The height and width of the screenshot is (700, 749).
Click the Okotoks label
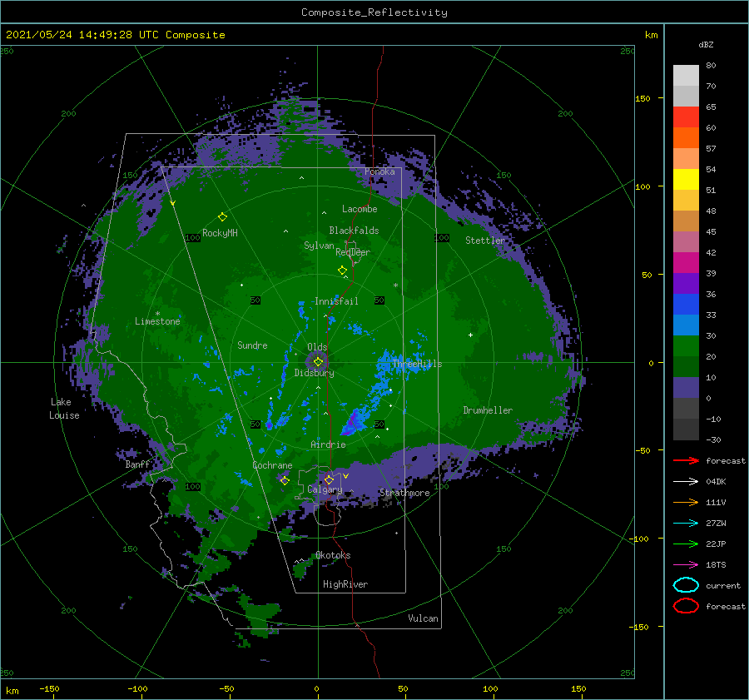click(x=333, y=555)
